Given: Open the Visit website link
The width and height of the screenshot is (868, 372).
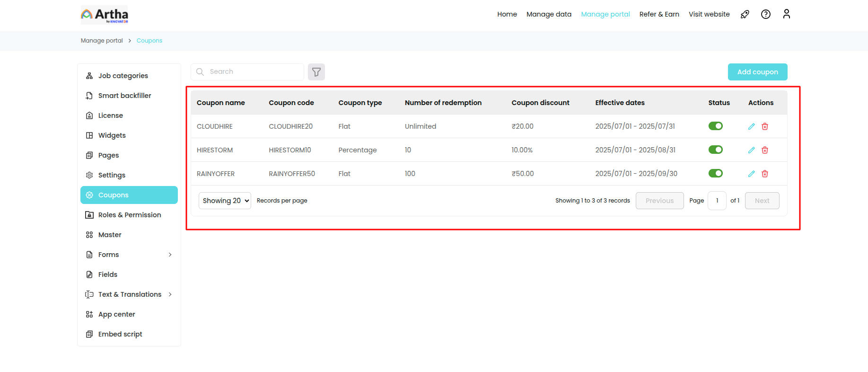Looking at the screenshot, I should pos(709,14).
